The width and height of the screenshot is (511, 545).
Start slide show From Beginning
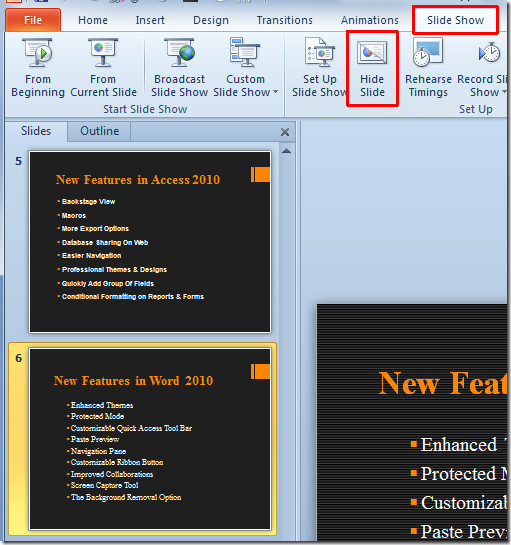[38, 68]
